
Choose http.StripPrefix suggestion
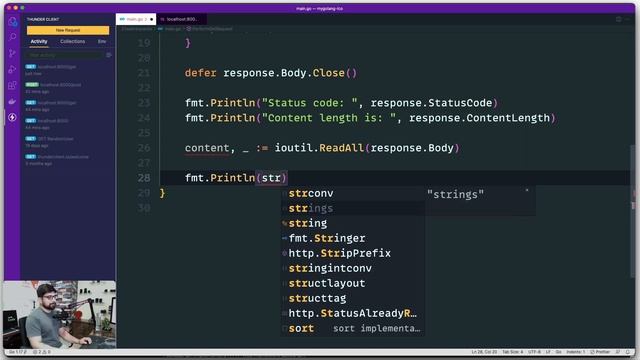click(x=353, y=253)
